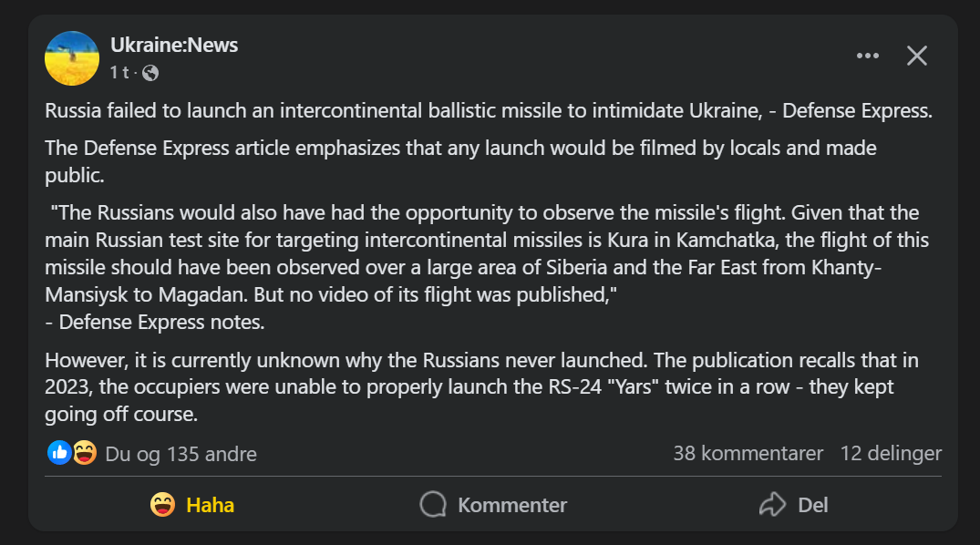Image resolution: width=980 pixels, height=545 pixels.
Task: Click the globe public-audience icon
Action: click(150, 73)
